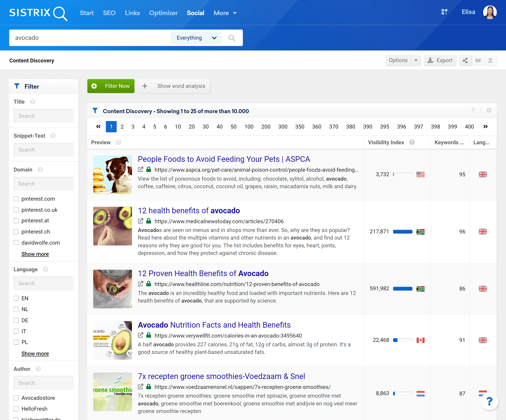
Task: Enable the PL language checkbox
Action: (x=16, y=342)
